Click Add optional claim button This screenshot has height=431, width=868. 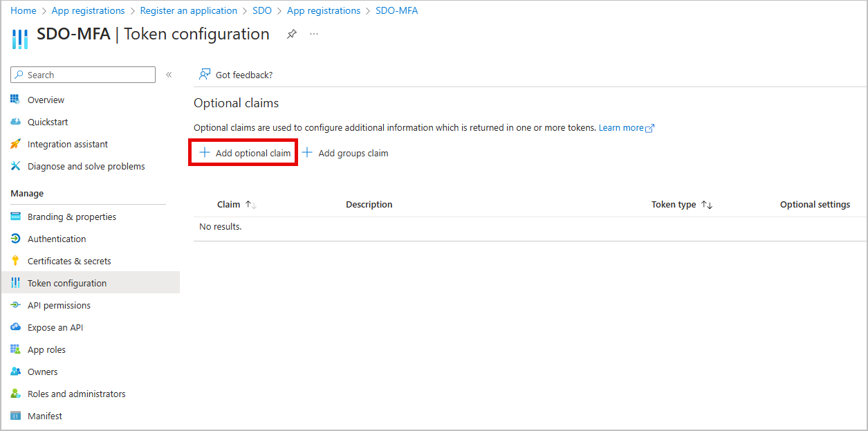click(x=244, y=153)
